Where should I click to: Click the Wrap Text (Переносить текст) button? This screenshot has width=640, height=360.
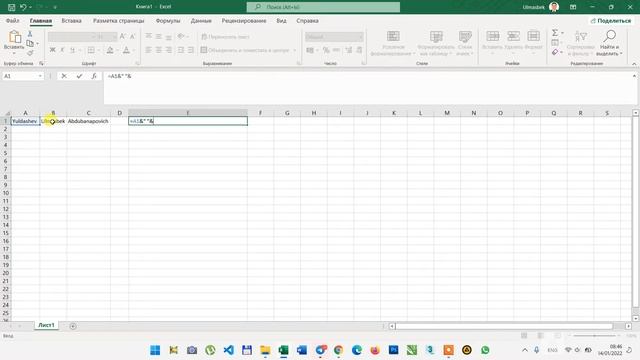click(x=225, y=37)
